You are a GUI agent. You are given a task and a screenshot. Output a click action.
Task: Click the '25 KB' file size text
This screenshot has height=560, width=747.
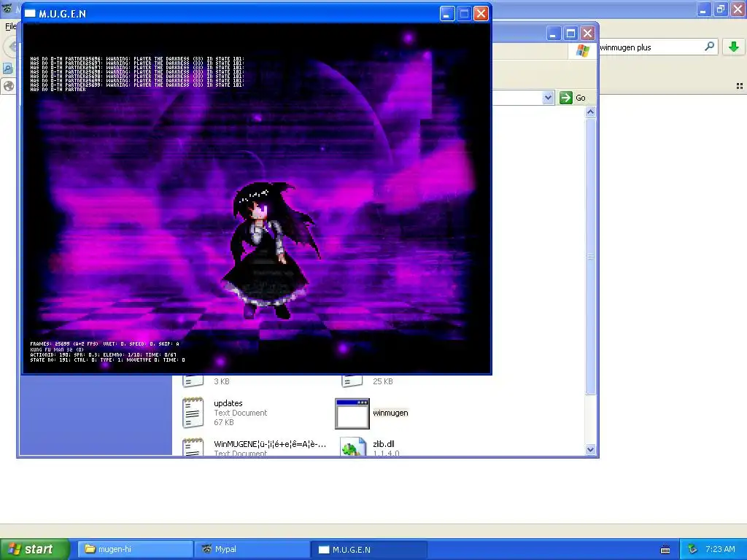coord(382,381)
